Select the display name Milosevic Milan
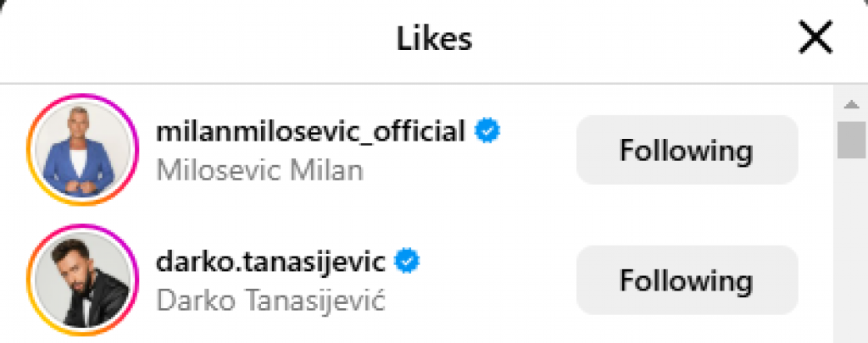Viewport: 868px width, 343px height. pos(260,170)
